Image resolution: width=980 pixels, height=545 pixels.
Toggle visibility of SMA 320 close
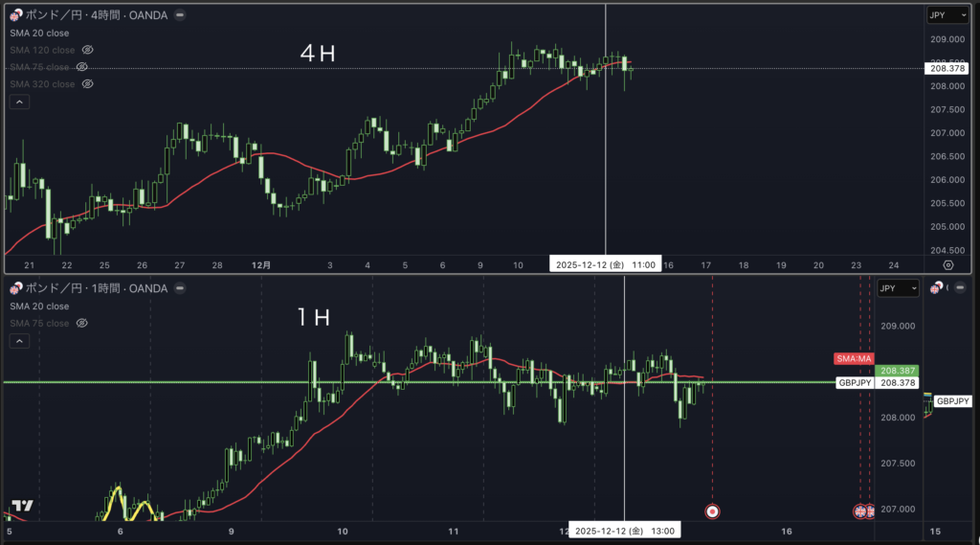(x=87, y=84)
